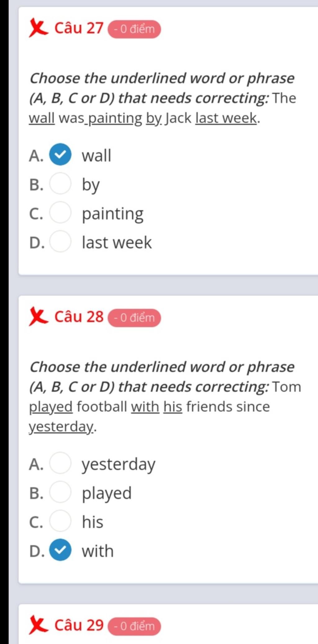Click the 0 điểm badge for Câu 27

click(134, 29)
